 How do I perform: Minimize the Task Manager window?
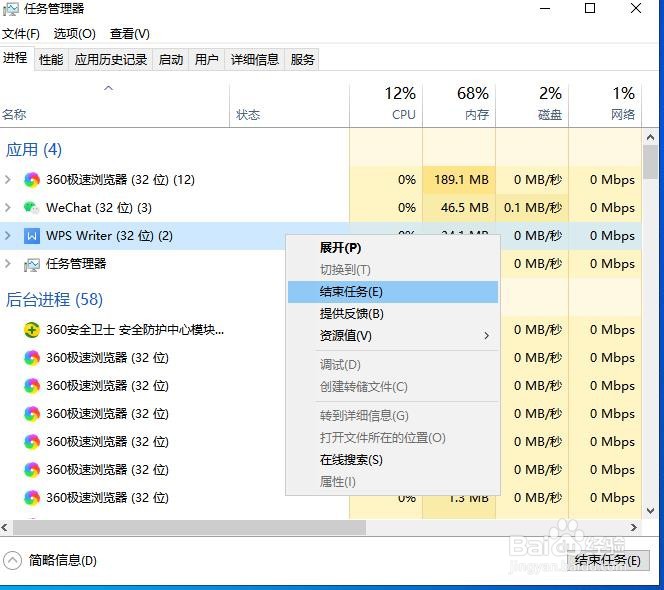click(x=545, y=8)
